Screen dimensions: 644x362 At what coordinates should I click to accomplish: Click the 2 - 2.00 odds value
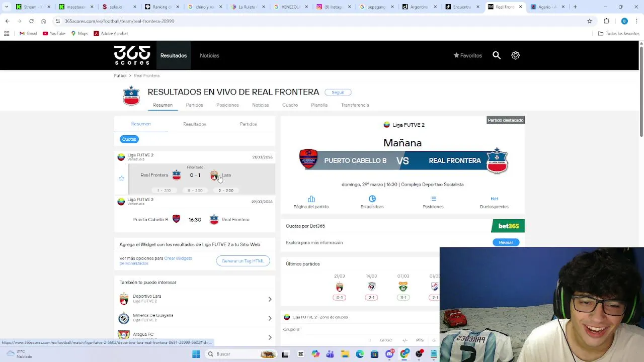[226, 191]
